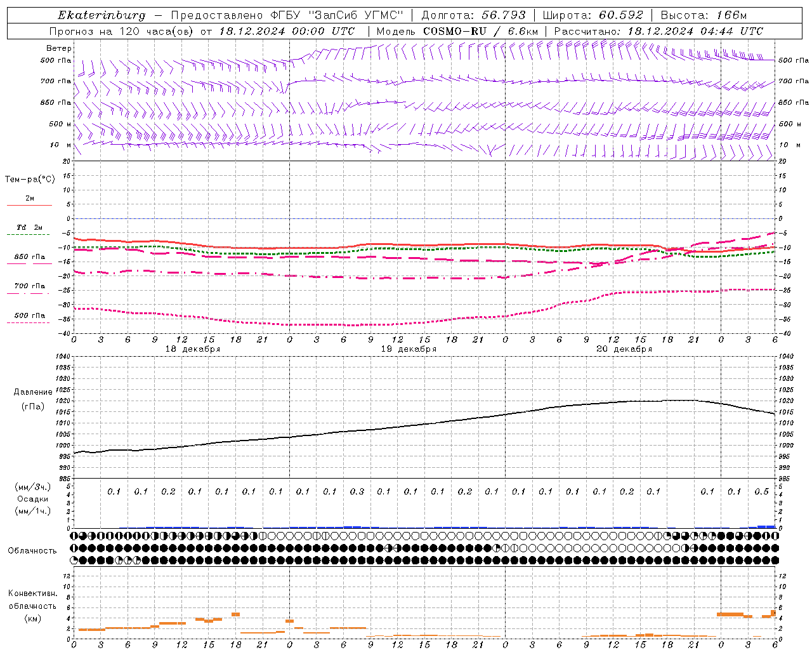Click the "Высота: 166м" elevation text
The height and width of the screenshot is (650, 812).
tap(704, 15)
